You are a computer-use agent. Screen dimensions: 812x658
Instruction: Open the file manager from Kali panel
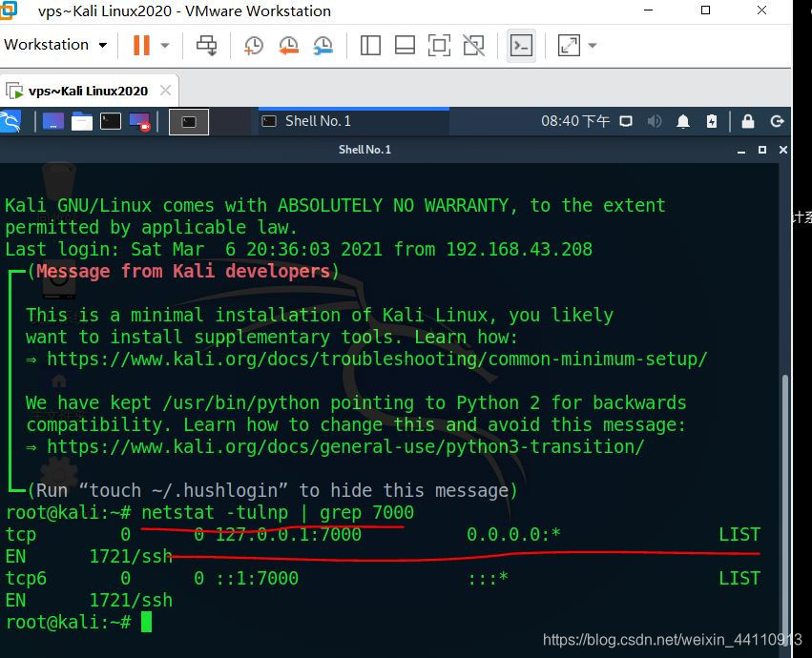point(82,121)
